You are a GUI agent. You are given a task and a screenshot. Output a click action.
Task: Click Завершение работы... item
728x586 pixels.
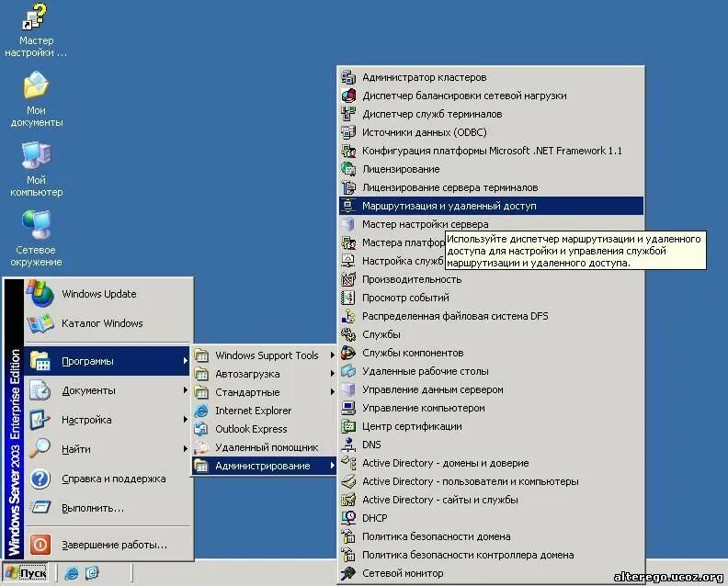(x=107, y=545)
